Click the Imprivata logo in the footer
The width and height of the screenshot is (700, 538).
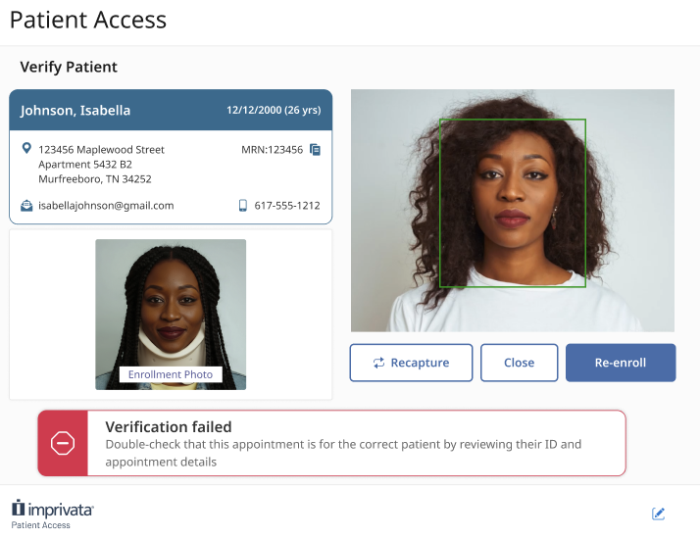click(x=53, y=510)
